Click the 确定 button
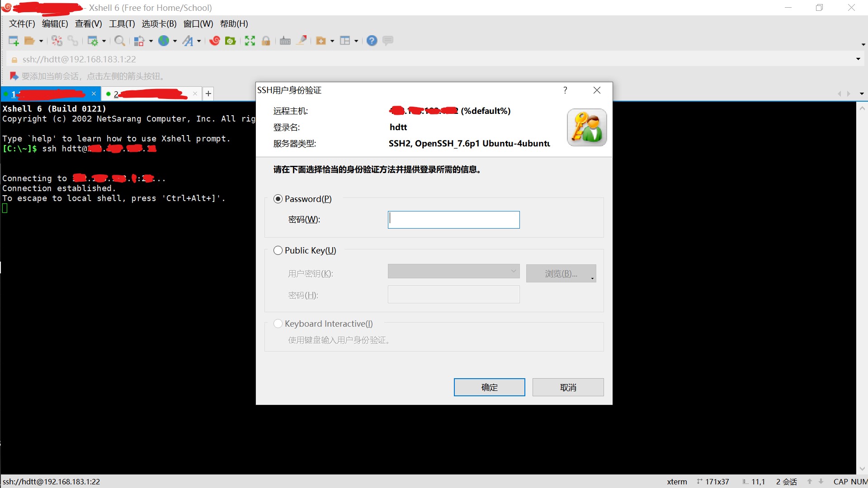 tap(489, 387)
